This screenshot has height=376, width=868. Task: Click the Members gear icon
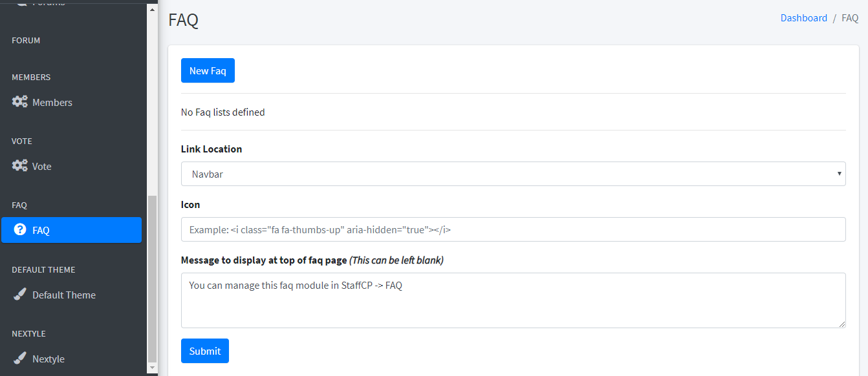(x=19, y=101)
